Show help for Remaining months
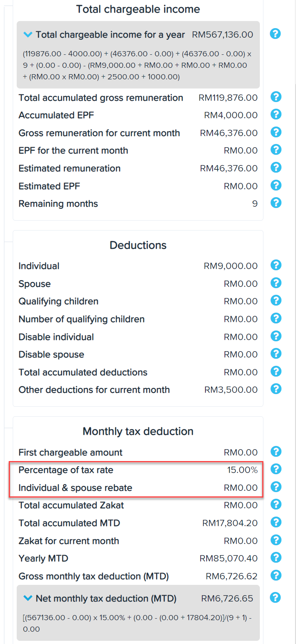This screenshot has width=296, height=644. (x=276, y=203)
